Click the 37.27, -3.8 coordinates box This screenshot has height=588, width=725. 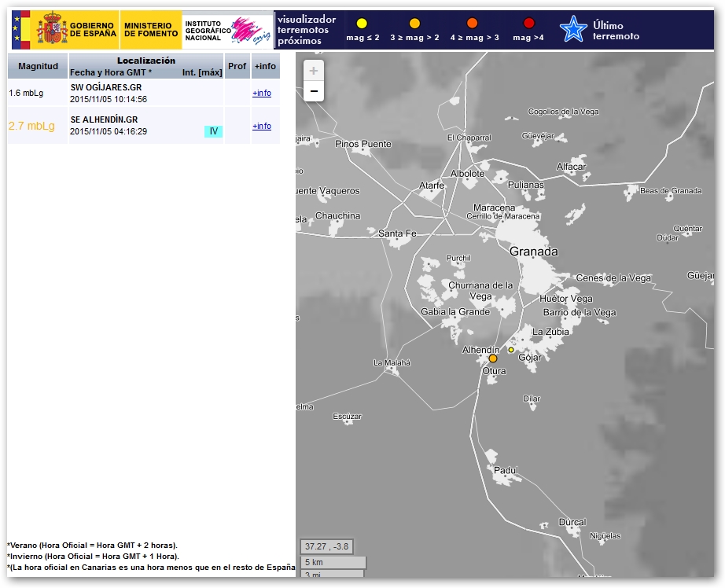(326, 546)
